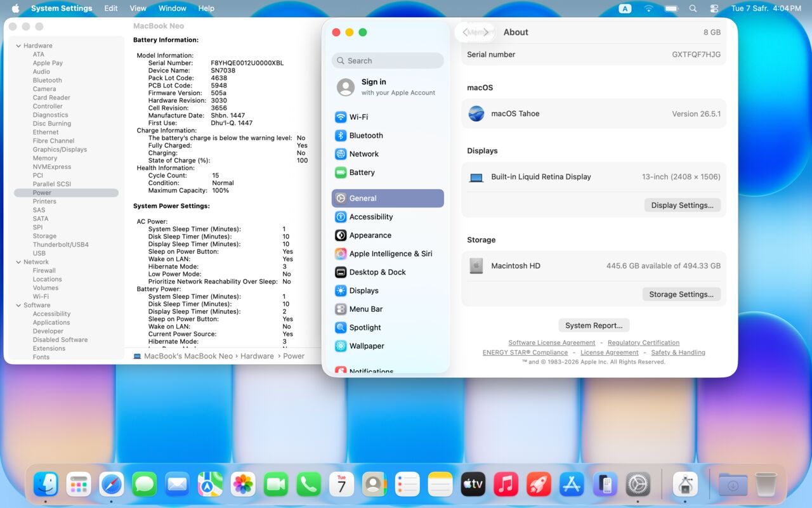Click the serial number GXTFQF7HJG
The width and height of the screenshot is (812, 508).
tap(696, 55)
